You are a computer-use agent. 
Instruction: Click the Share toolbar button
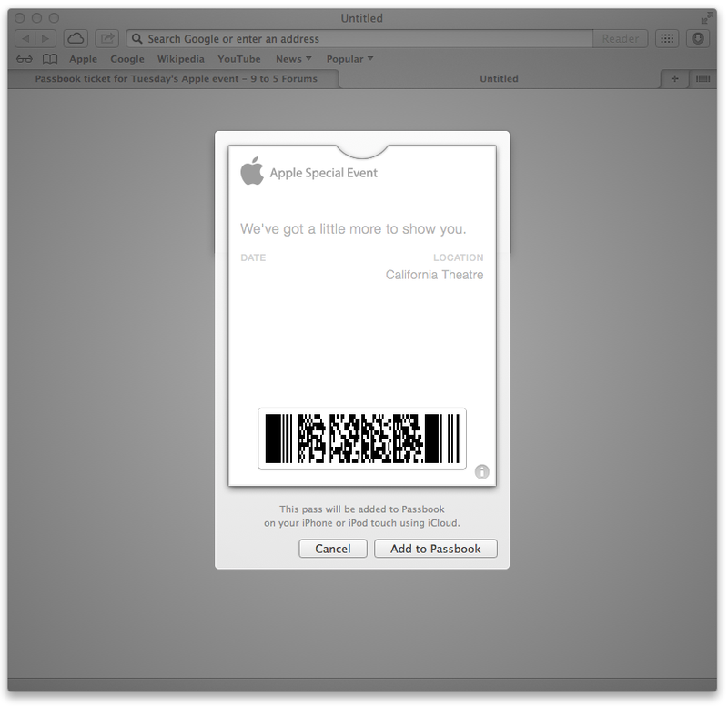[x=107, y=38]
